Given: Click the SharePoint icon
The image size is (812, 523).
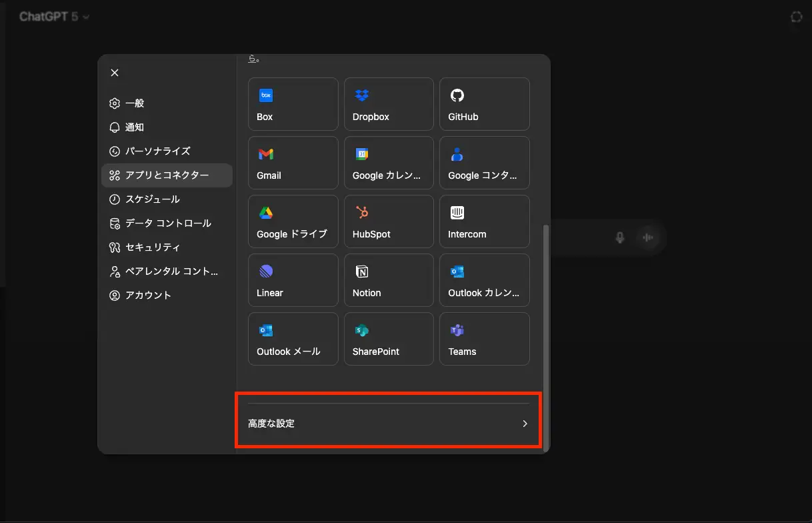Looking at the screenshot, I should click(x=362, y=330).
